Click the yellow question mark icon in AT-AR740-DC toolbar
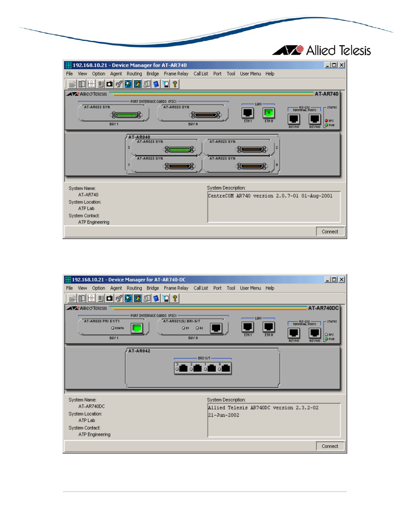This screenshot has height=532, width=411. point(175,298)
